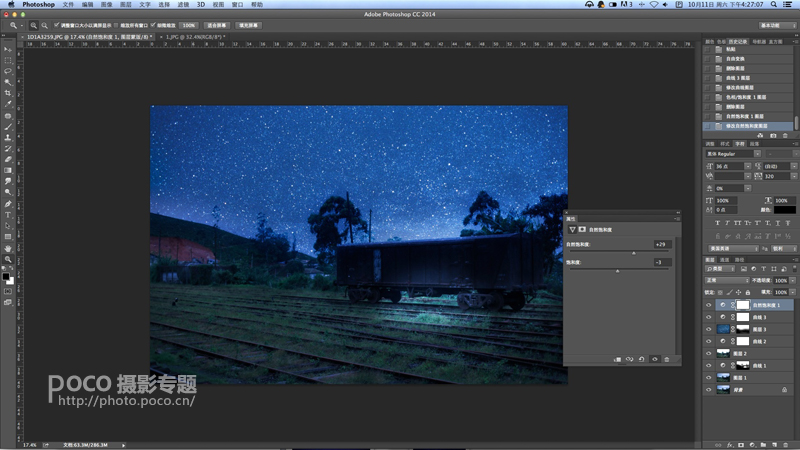Select the Hand tool in the toolbar
The image size is (800, 450).
(x=8, y=248)
